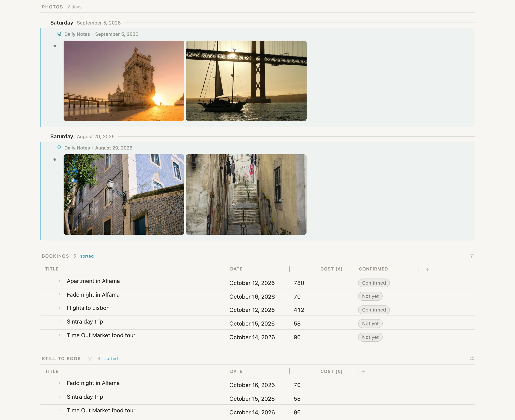Image resolution: width=515 pixels, height=420 pixels.
Task: Toggle Not yet status for Sintra day trip
Action: coord(370,324)
